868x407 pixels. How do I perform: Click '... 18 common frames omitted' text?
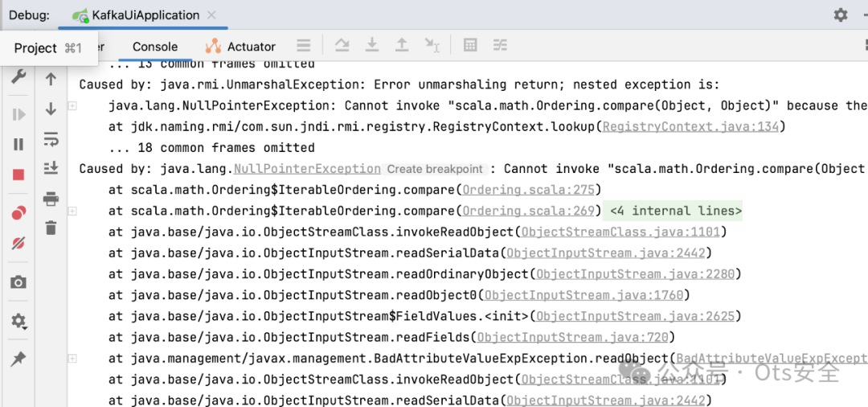pos(211,148)
